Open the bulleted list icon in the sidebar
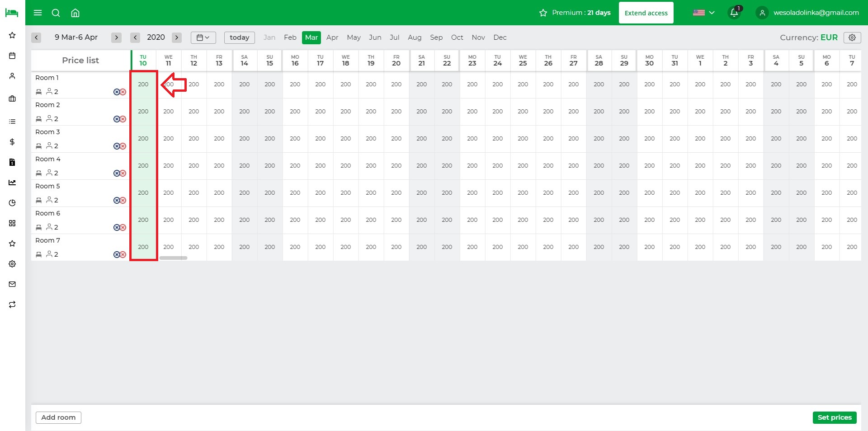This screenshot has width=868, height=431. pos(12,122)
